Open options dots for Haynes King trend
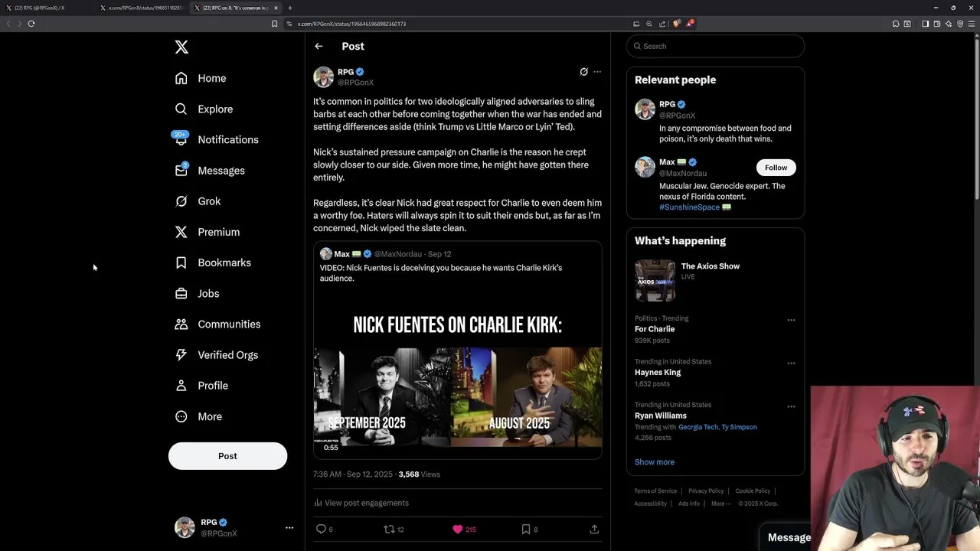Image resolution: width=980 pixels, height=551 pixels. tap(791, 364)
